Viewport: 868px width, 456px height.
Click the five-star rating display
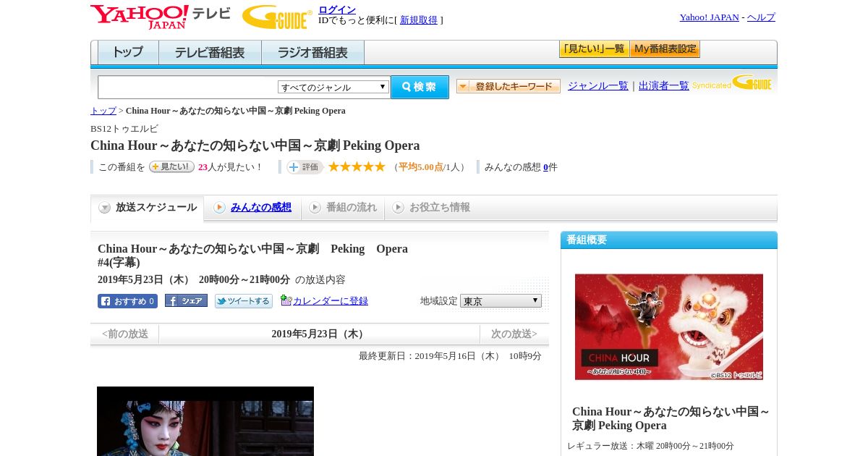tap(357, 166)
